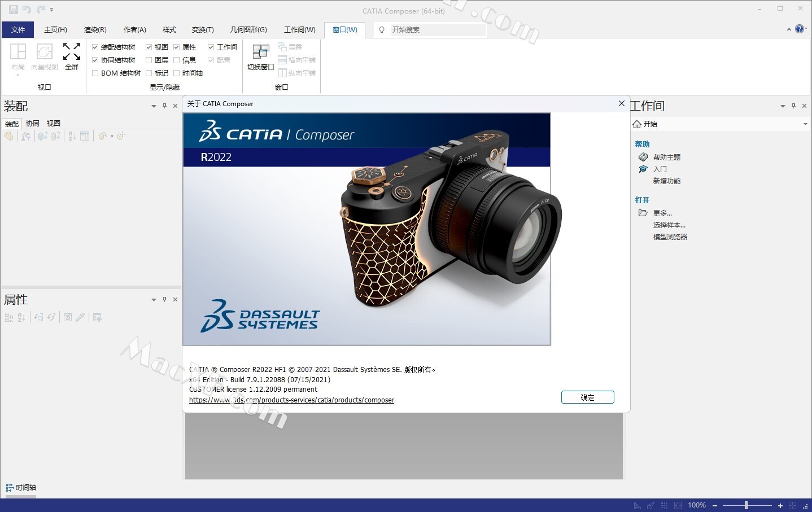Uncheck the 装配结构树 checkbox
This screenshot has width=812, height=512.
(x=95, y=47)
